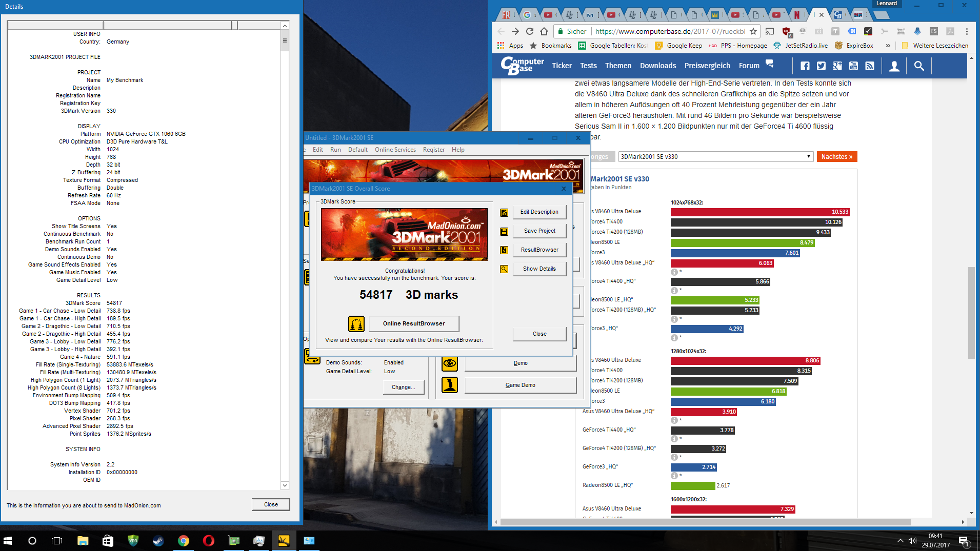The image size is (980, 551).
Task: Open ComputerBase Google Plus icon
Action: coord(837,66)
